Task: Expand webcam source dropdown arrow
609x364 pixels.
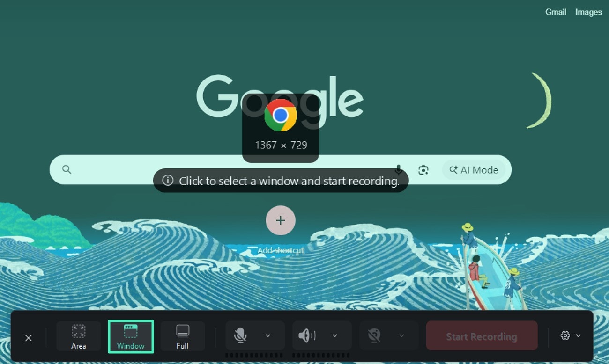Action: click(401, 335)
